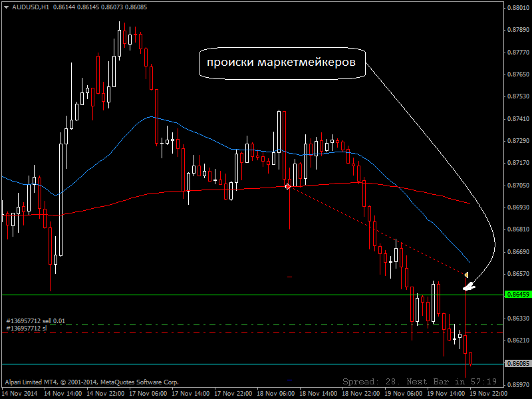The image size is (532, 399).
Task: Click time axis label 14 Nov 2014
Action: [x=21, y=394]
